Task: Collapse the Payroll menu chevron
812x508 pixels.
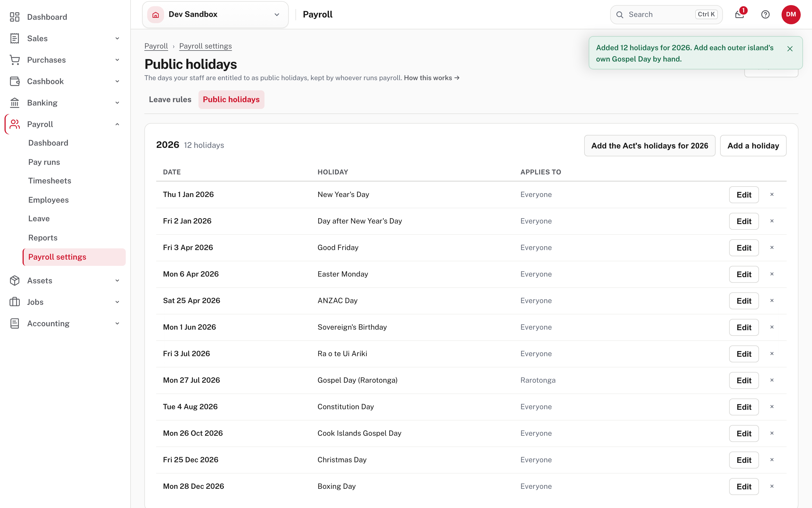Action: (117, 124)
